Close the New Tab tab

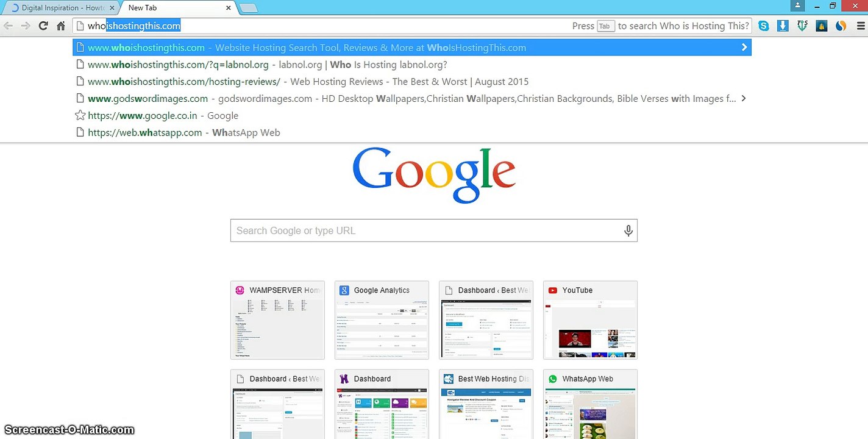pos(229,8)
